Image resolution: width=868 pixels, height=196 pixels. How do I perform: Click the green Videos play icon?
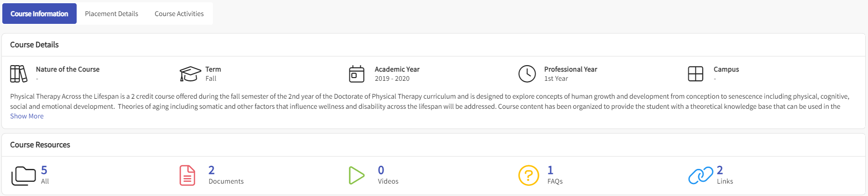click(x=356, y=175)
